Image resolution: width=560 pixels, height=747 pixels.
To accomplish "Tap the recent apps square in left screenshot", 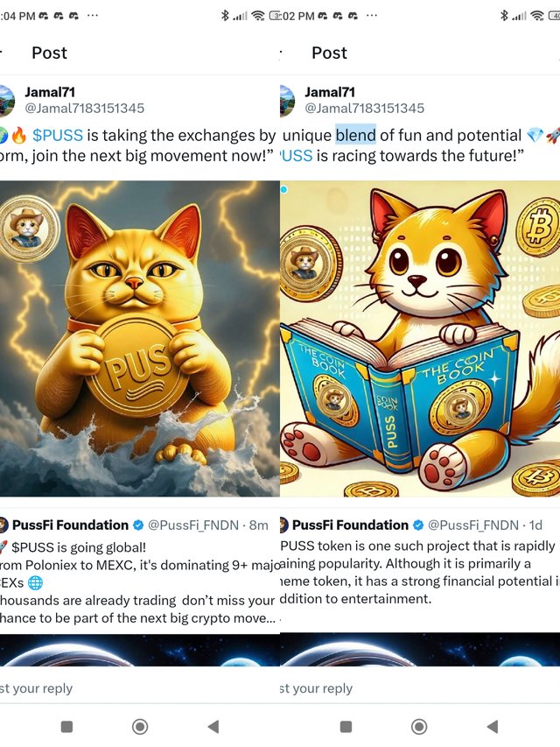I will pyautogui.click(x=67, y=727).
